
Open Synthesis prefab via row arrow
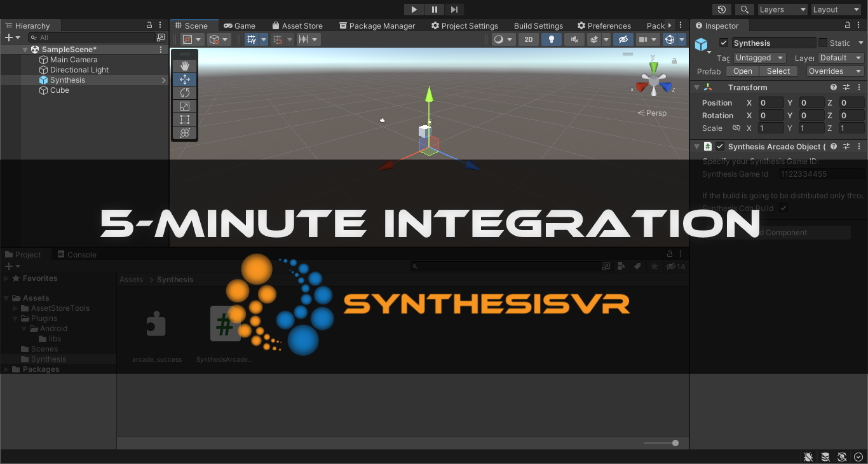pyautogui.click(x=163, y=80)
